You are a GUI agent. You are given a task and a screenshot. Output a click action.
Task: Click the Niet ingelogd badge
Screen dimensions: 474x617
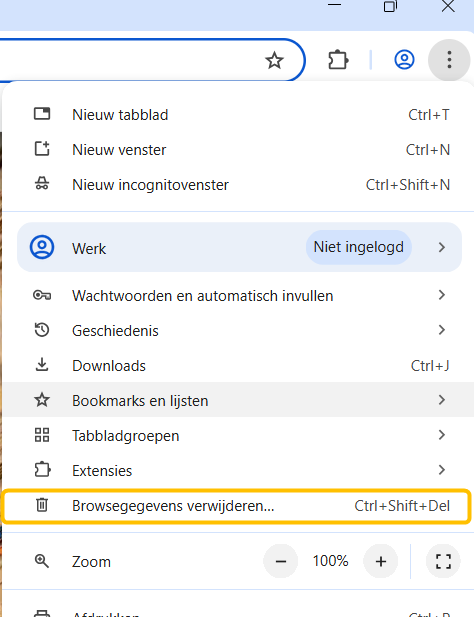click(358, 247)
